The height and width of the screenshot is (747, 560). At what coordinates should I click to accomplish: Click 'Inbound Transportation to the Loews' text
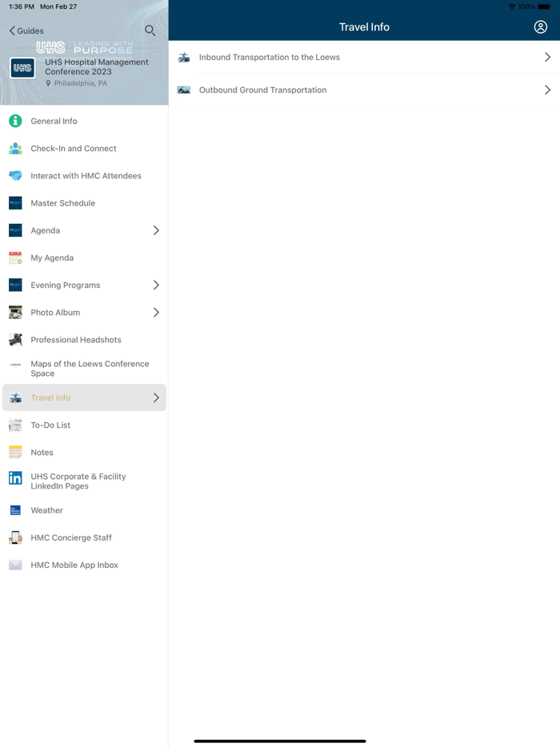270,57
